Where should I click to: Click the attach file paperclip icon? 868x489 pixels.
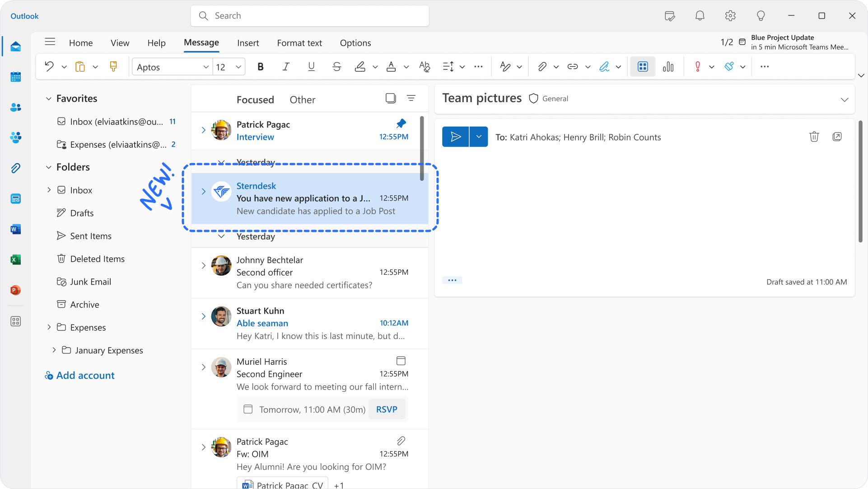542,67
